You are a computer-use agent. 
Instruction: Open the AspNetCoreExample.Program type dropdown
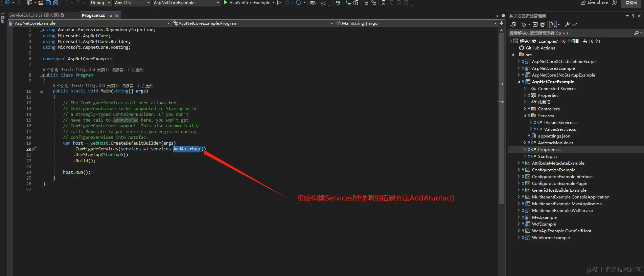pos(253,23)
